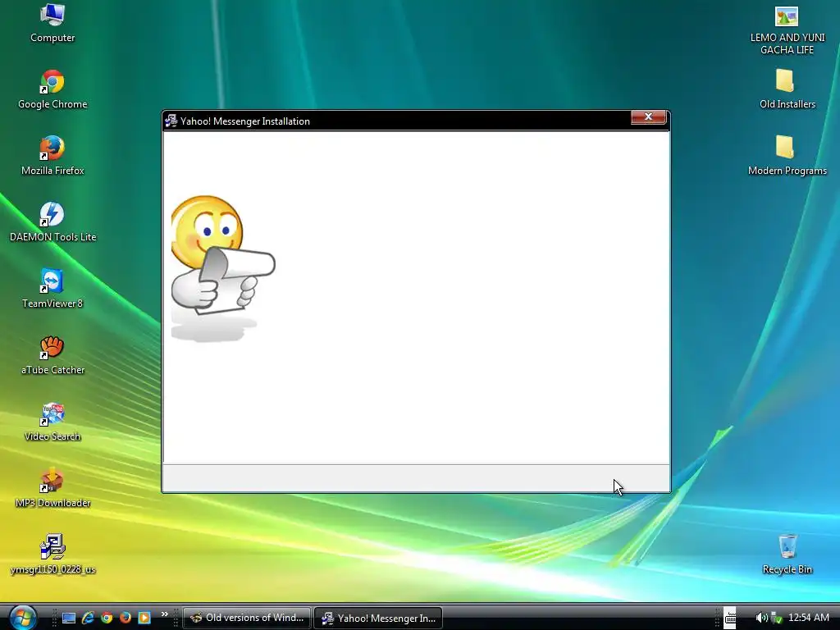Launch Firefox from Quick Launch bar
This screenshot has width=840, height=630.
pyautogui.click(x=126, y=618)
